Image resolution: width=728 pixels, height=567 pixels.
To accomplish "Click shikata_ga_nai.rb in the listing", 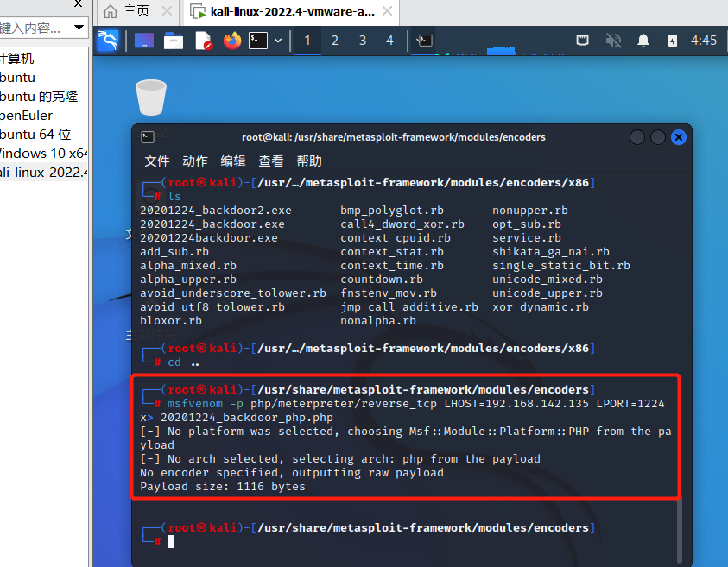I will point(551,251).
